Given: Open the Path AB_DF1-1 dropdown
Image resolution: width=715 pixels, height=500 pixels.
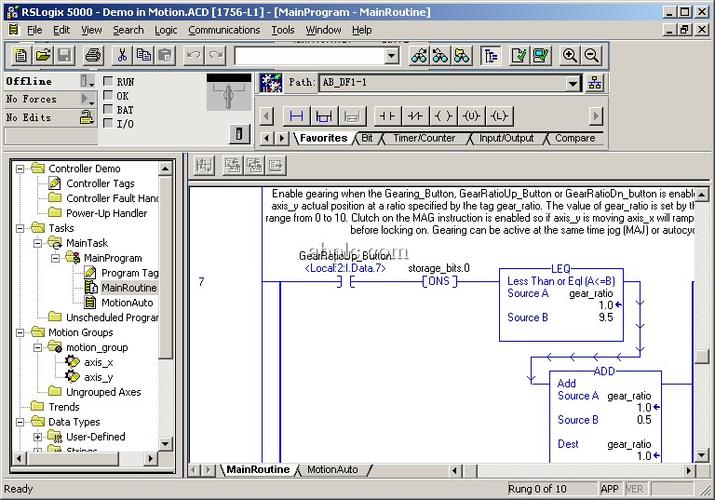Looking at the screenshot, I should 573,83.
